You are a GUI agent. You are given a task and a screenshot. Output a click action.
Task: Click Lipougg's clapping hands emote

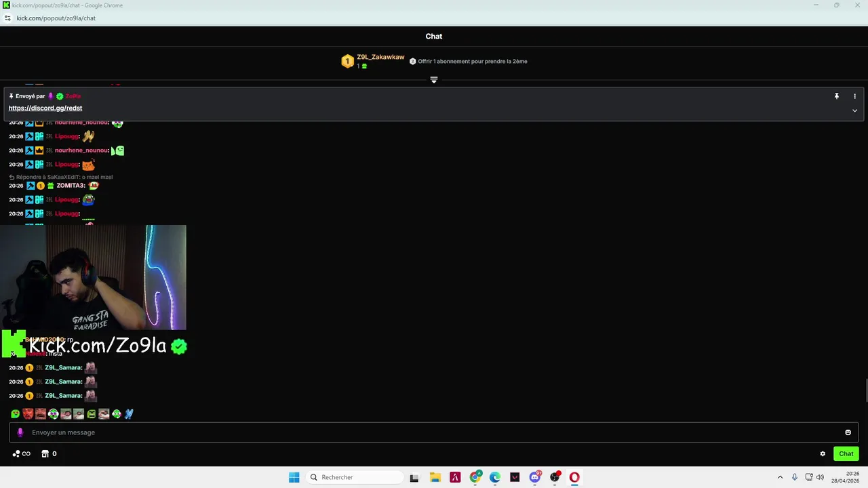coord(88,136)
